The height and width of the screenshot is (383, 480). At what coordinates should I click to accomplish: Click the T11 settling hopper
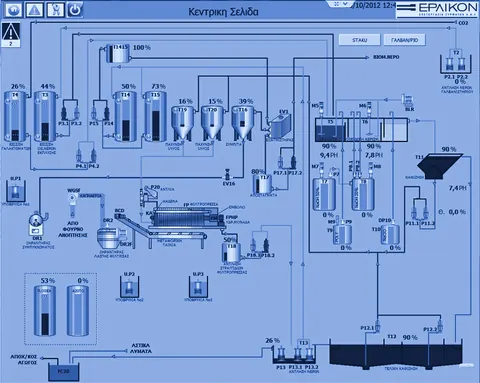(439, 166)
